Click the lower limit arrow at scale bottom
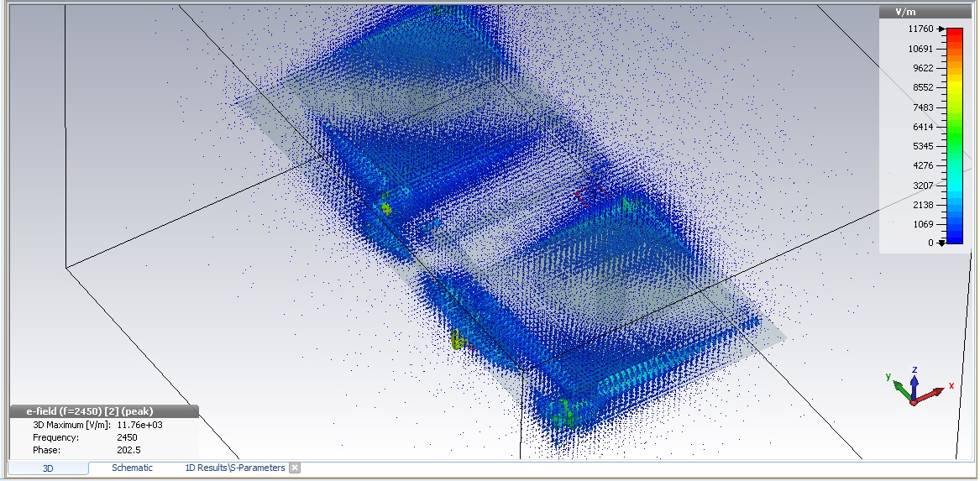This screenshot has width=980, height=481. click(x=941, y=243)
